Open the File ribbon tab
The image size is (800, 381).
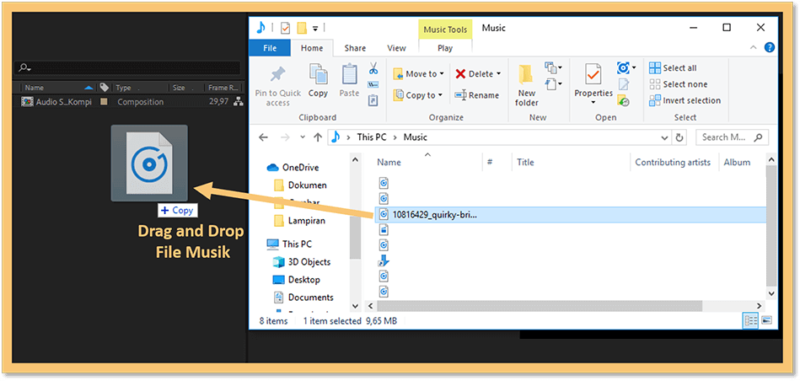269,48
